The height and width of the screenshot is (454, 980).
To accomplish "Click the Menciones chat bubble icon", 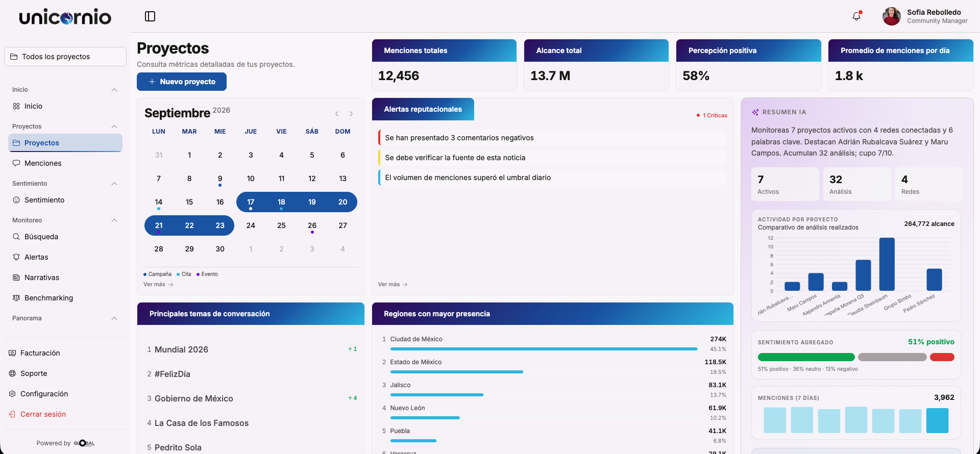I will click(16, 163).
